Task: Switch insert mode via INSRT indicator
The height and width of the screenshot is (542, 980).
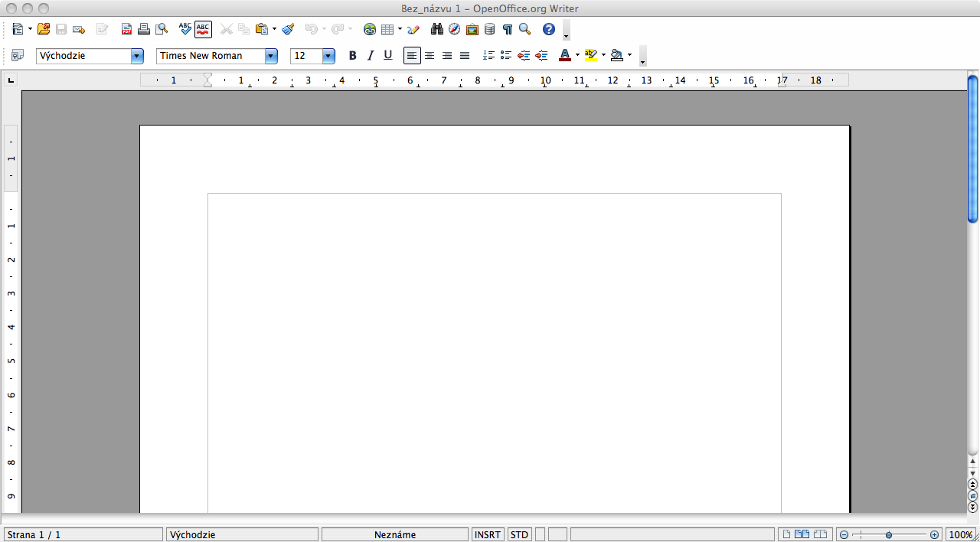Action: click(488, 534)
